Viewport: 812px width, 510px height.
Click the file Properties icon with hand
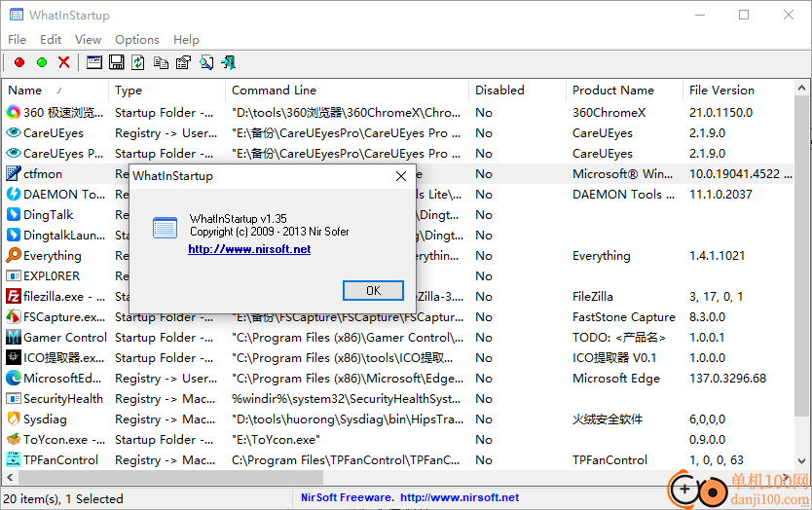click(x=183, y=62)
